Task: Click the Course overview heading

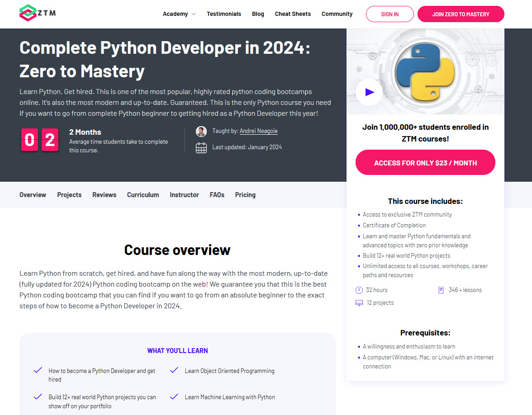Action: [x=177, y=250]
